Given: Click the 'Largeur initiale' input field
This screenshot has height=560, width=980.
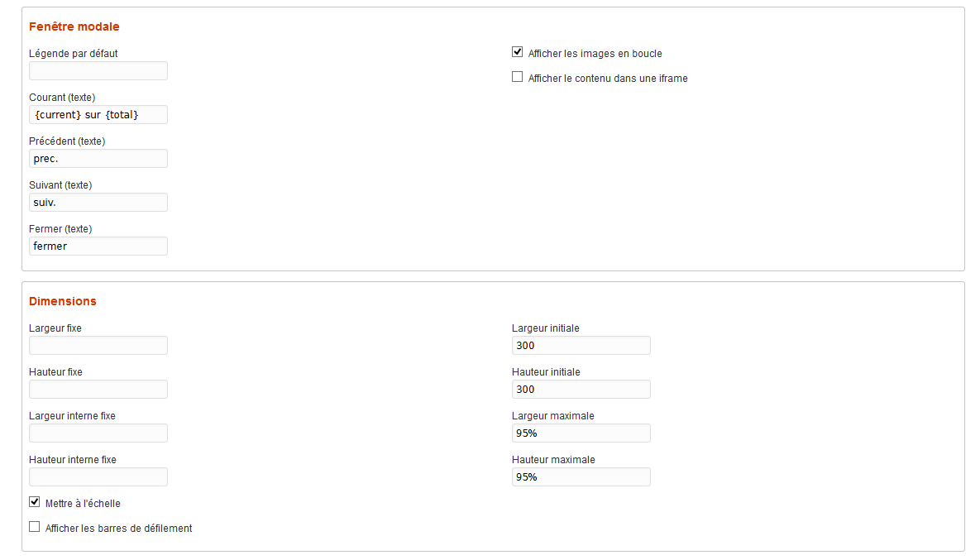Looking at the screenshot, I should pyautogui.click(x=581, y=346).
